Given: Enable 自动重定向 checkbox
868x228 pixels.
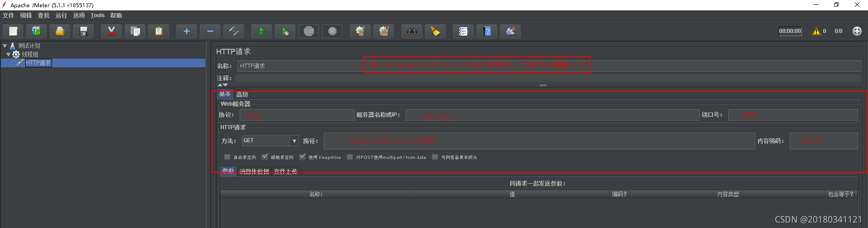Looking at the screenshot, I should (227, 157).
